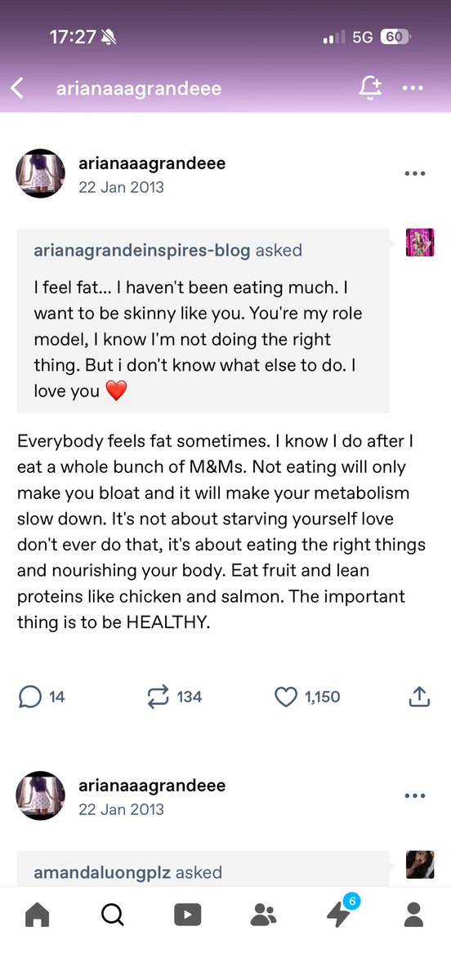Open arianagrandeinspires-blog asker link
This screenshot has height=980, width=451.
coord(142,251)
